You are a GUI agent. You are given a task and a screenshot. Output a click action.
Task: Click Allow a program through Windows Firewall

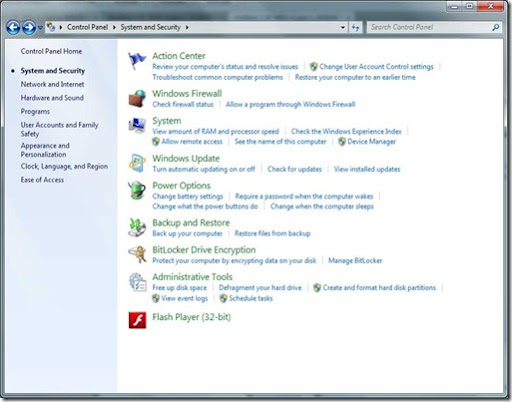(290, 104)
